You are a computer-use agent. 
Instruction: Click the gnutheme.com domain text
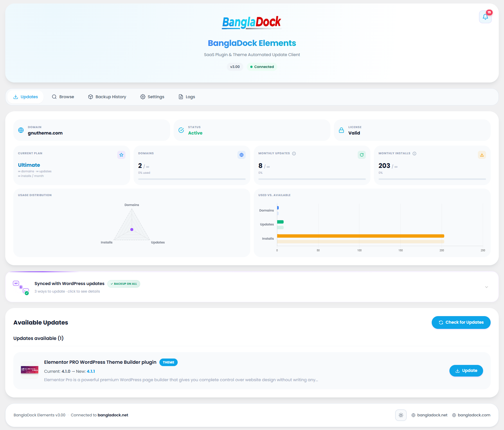(45, 133)
